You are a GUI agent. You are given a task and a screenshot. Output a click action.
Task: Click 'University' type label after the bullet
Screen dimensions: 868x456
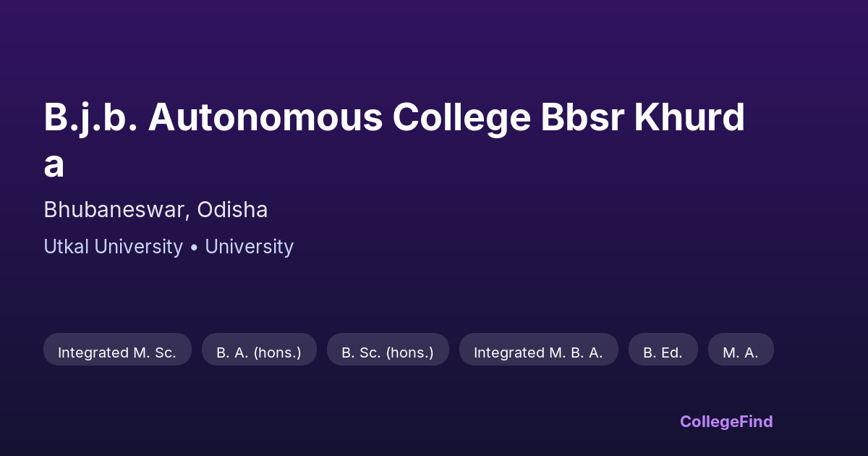[249, 247]
